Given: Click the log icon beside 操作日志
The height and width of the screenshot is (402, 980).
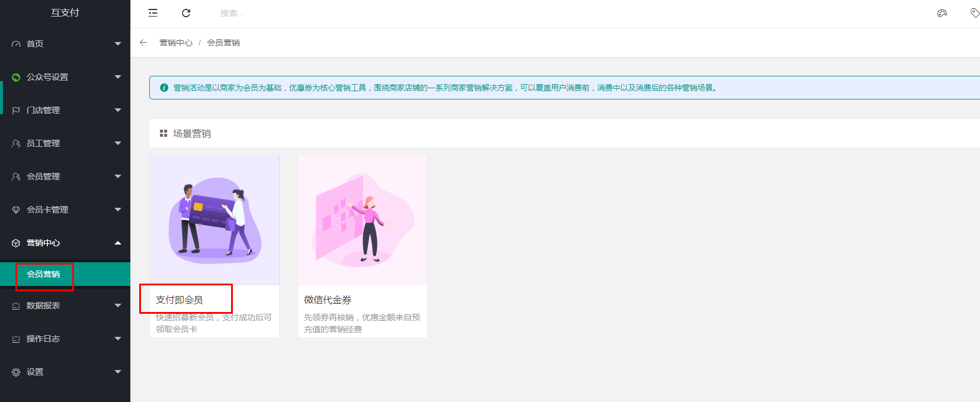Looking at the screenshot, I should pyautogui.click(x=16, y=339).
